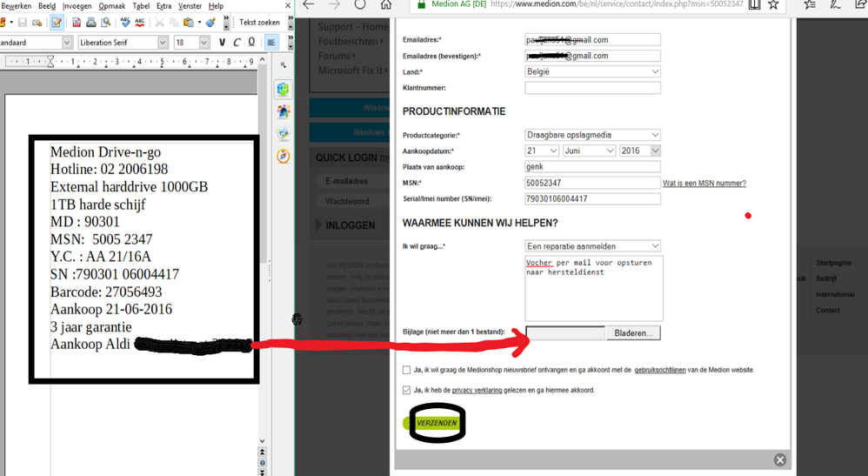This screenshot has width=868, height=476.
Task: Open 'Wat is een MSN nummer?' link
Action: tap(704, 183)
